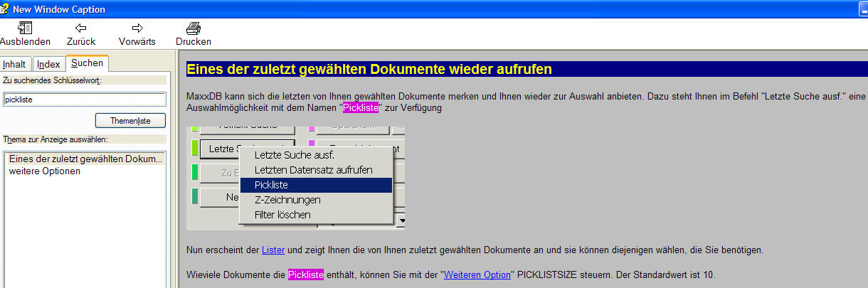868x288 pixels.
Task: Select topic 'weitere Optionen'
Action: point(45,171)
